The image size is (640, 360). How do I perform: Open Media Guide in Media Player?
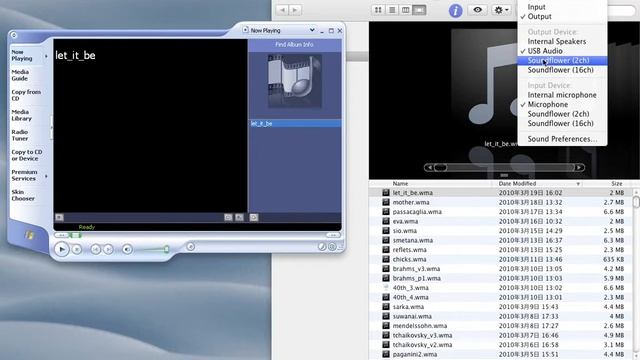(20, 75)
